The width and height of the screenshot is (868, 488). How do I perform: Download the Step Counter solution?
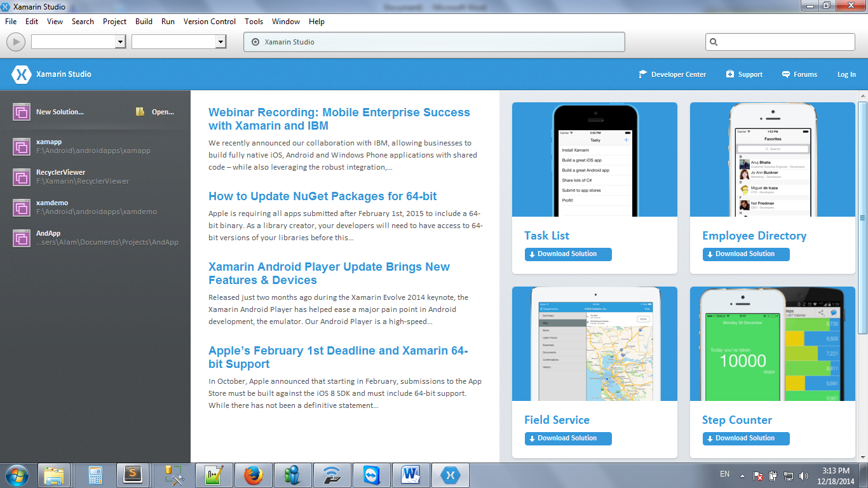(x=746, y=438)
